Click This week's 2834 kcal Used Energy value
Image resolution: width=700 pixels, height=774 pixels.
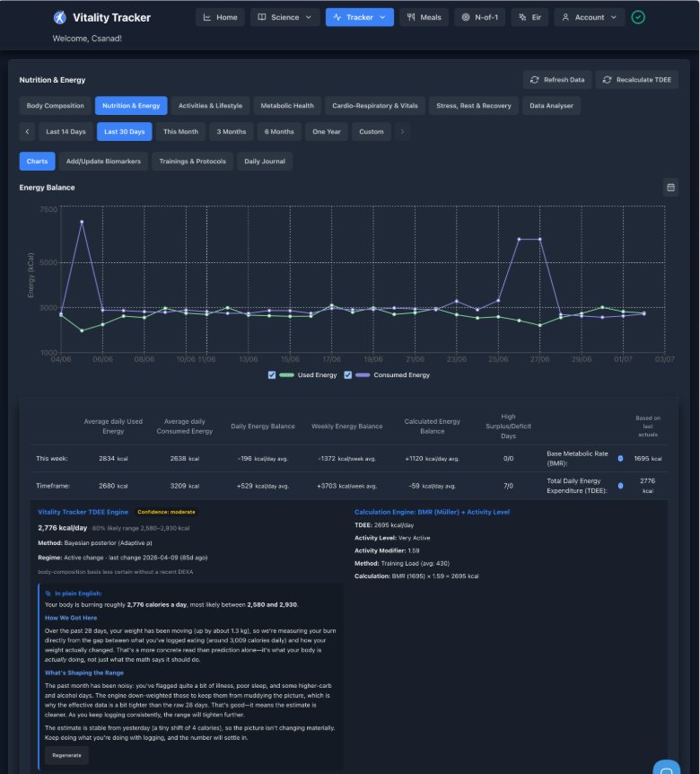pyautogui.click(x=113, y=459)
